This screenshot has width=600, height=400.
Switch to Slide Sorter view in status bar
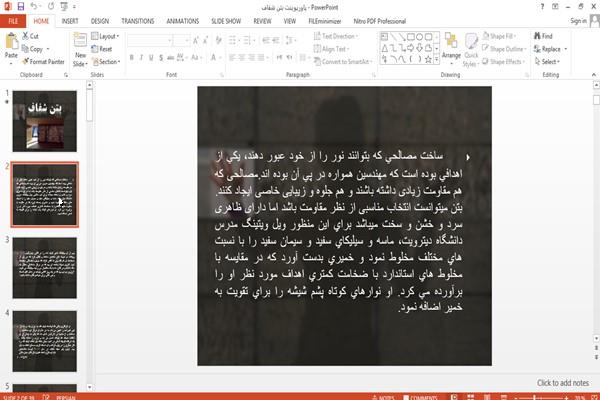(471, 397)
